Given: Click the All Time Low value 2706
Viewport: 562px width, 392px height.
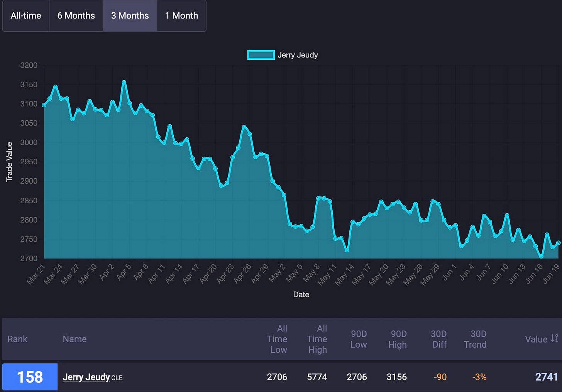Looking at the screenshot, I should pyautogui.click(x=277, y=377).
